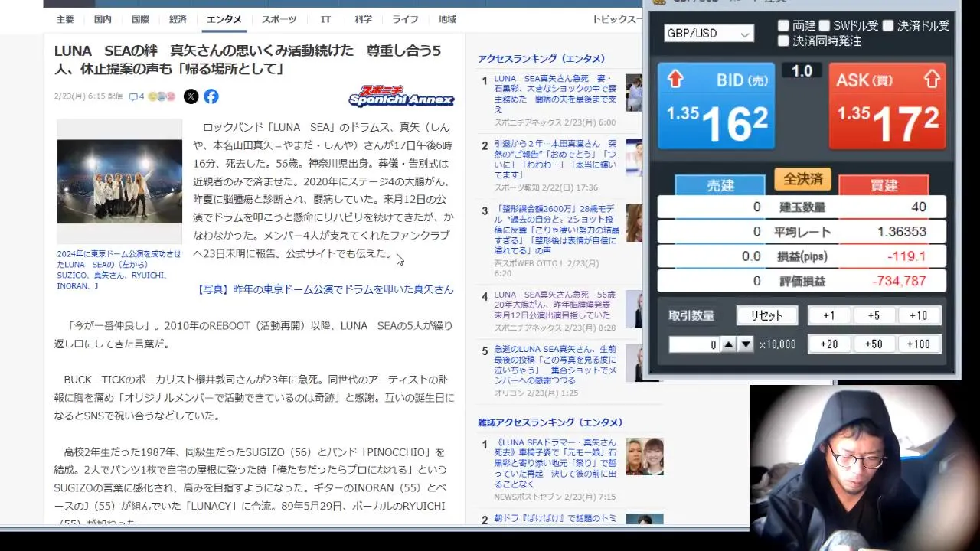Click the blue BID sell price panel

[716, 106]
